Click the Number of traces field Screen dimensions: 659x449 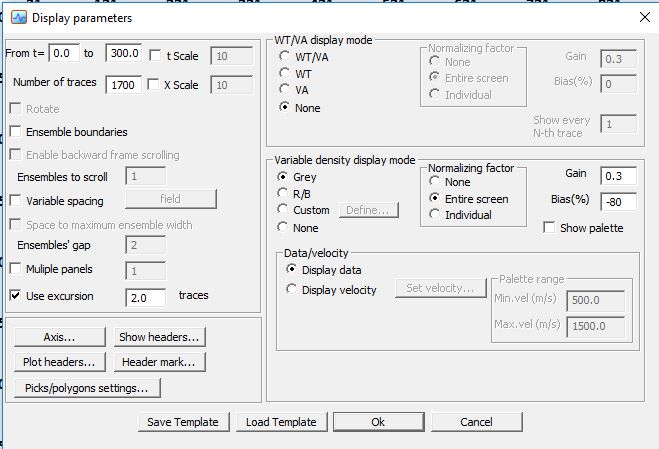124,85
